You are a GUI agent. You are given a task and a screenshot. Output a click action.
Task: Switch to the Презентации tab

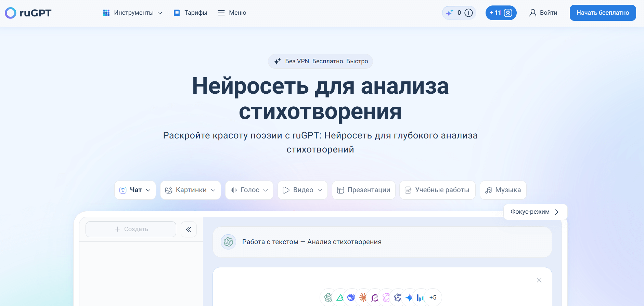coord(363,190)
